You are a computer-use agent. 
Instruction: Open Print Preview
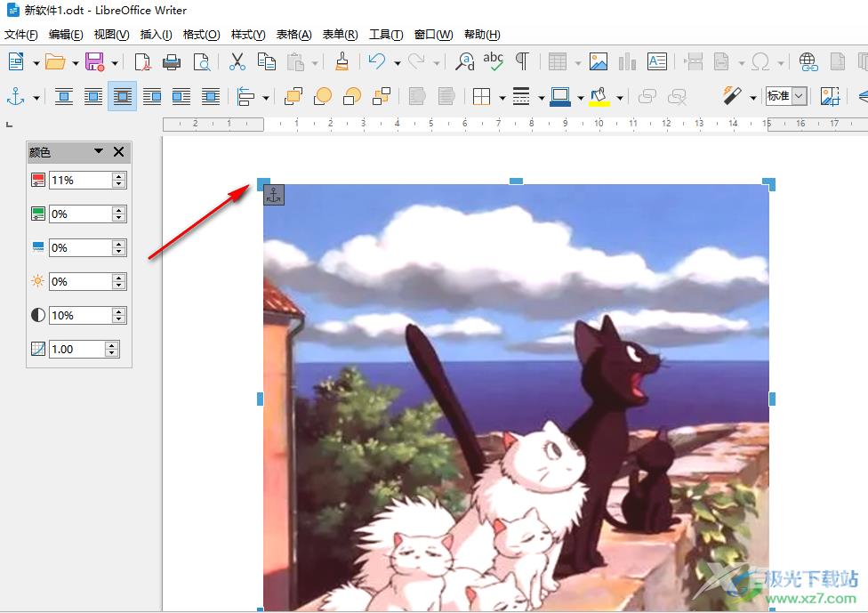pos(202,61)
